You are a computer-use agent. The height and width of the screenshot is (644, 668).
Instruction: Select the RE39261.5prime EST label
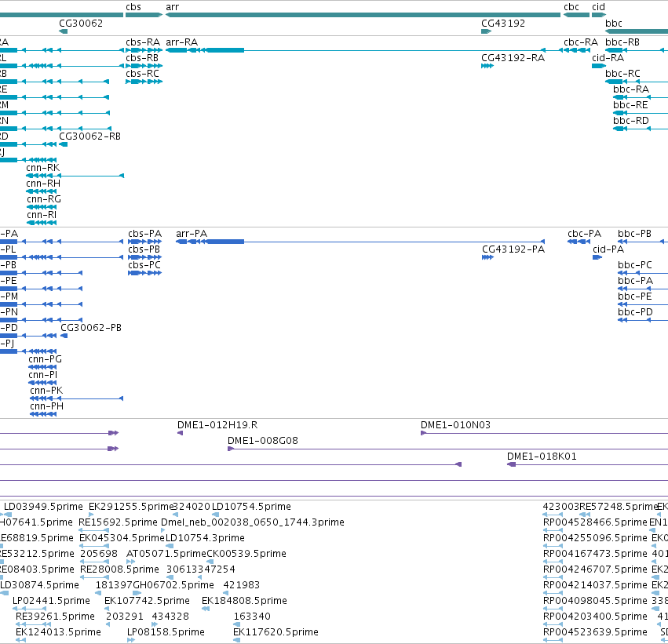[56, 617]
